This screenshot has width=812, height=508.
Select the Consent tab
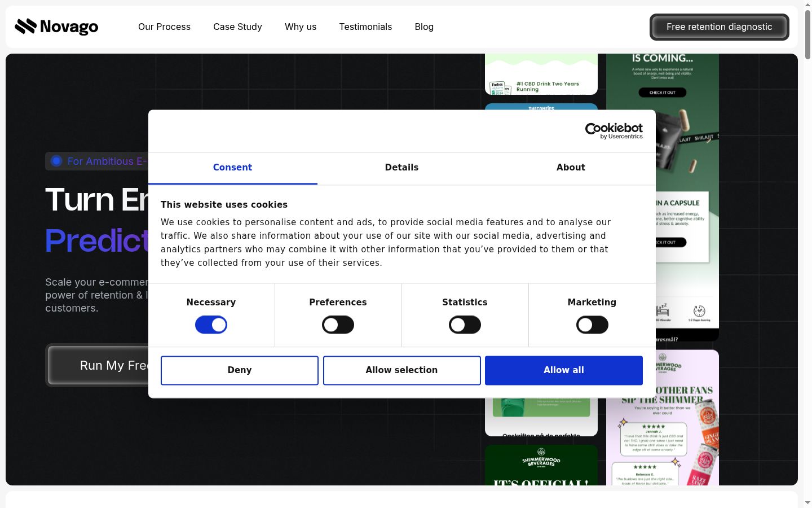coord(232,168)
